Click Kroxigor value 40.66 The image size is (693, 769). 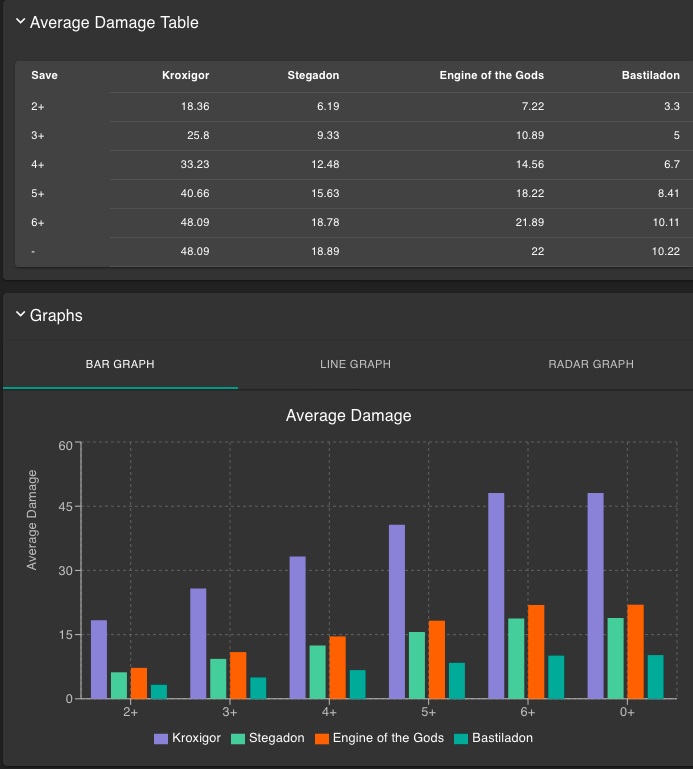click(x=195, y=193)
